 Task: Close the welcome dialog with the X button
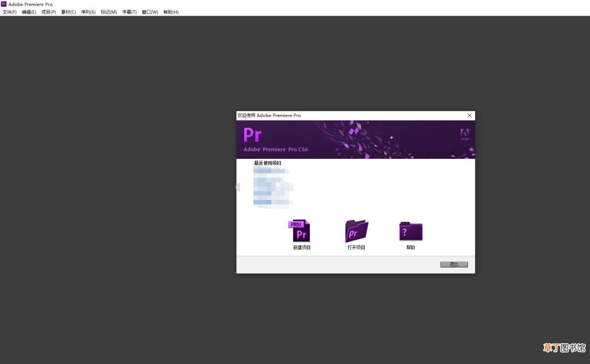[x=469, y=116]
